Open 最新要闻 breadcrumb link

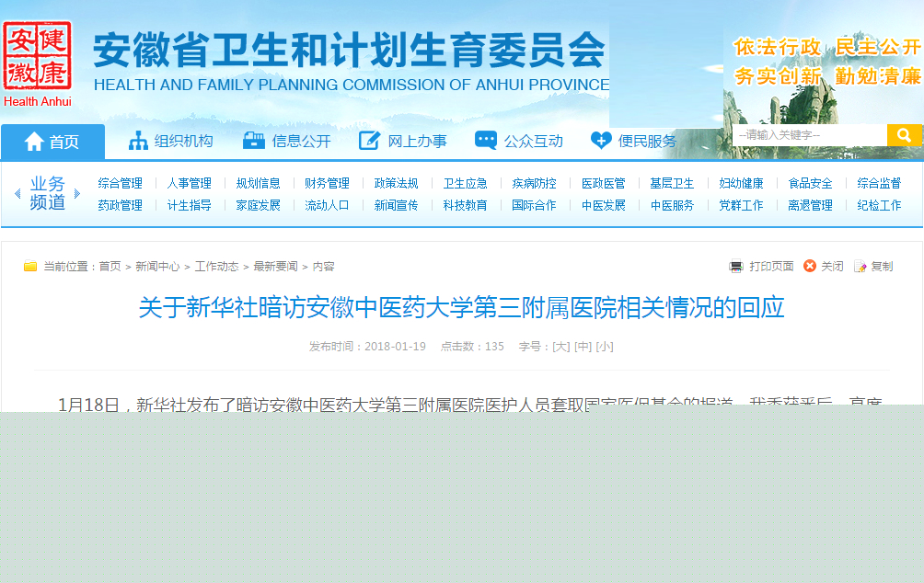pyautogui.click(x=275, y=267)
